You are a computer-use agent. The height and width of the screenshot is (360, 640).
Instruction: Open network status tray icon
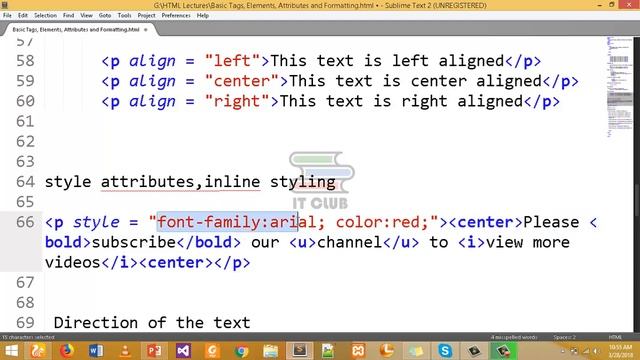pos(574,351)
